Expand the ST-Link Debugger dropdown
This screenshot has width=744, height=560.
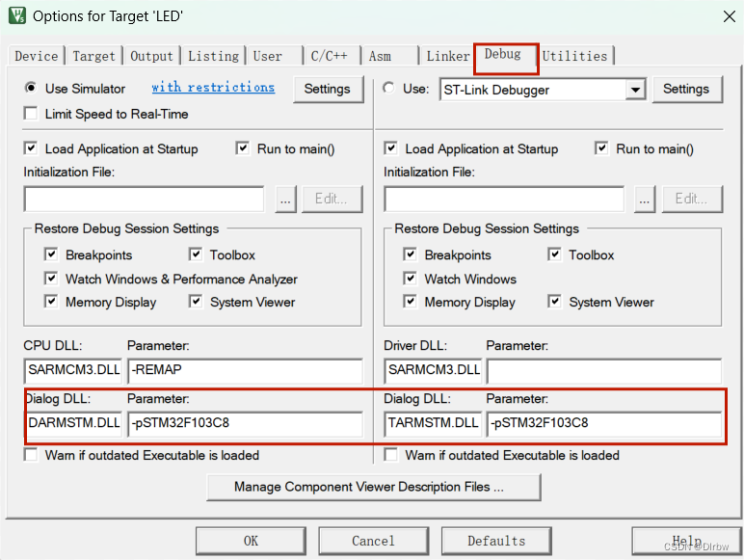pos(635,90)
